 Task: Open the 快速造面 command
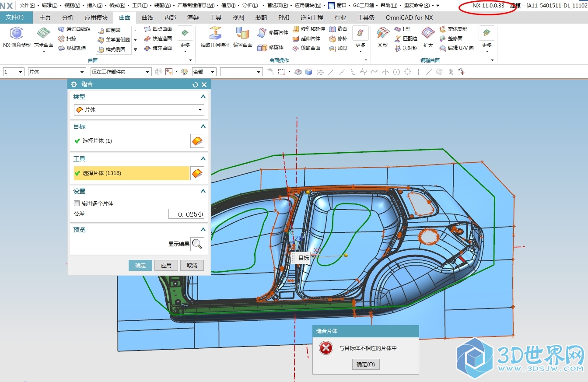158,39
